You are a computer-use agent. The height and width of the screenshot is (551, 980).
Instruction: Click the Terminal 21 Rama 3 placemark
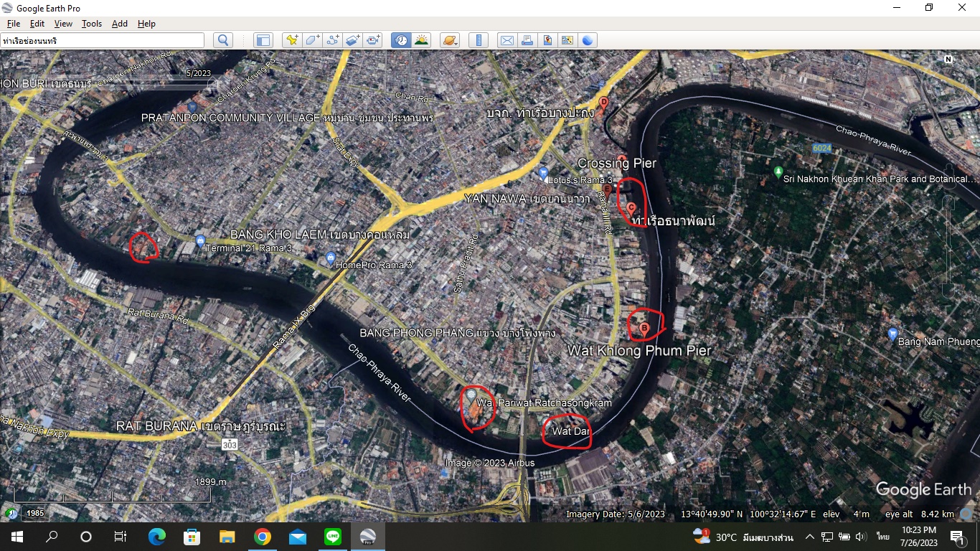point(200,240)
